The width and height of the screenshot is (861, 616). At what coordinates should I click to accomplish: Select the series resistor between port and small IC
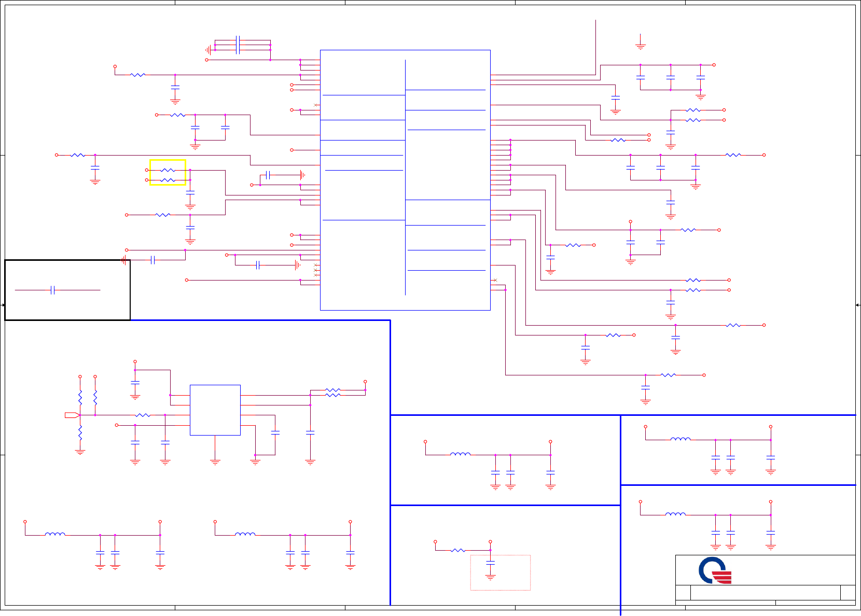click(x=143, y=415)
